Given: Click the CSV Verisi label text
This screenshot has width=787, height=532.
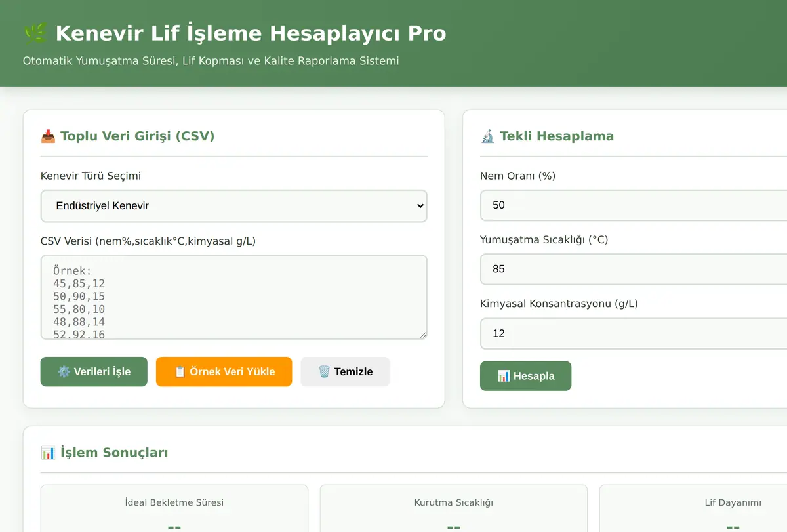Looking at the screenshot, I should (x=148, y=241).
